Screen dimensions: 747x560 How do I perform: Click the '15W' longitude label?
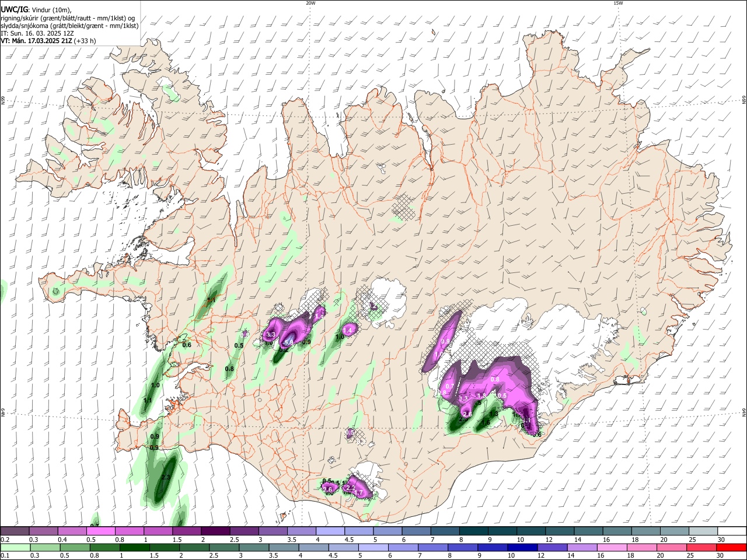(x=618, y=3)
